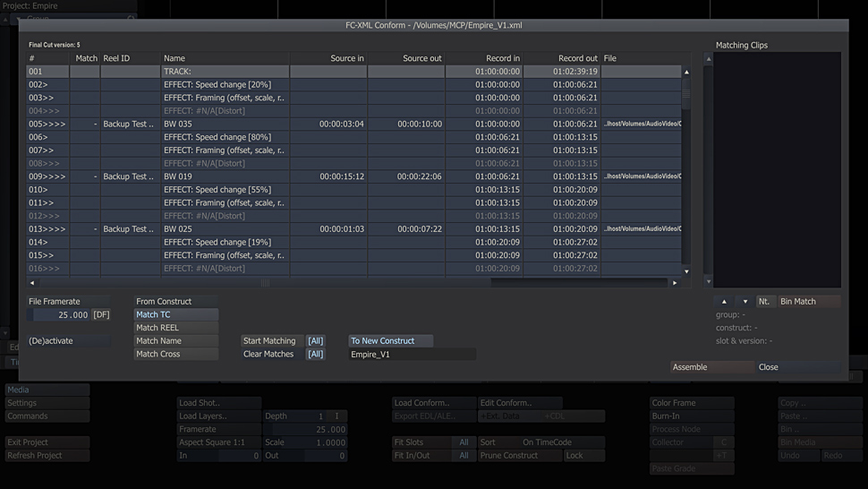Click the Matching Clips scroll-up arrow

tap(709, 59)
